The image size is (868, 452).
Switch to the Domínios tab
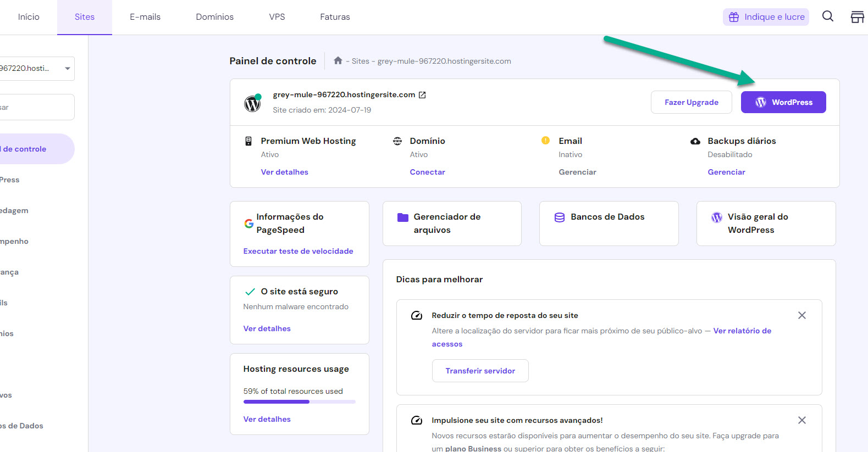(x=215, y=17)
